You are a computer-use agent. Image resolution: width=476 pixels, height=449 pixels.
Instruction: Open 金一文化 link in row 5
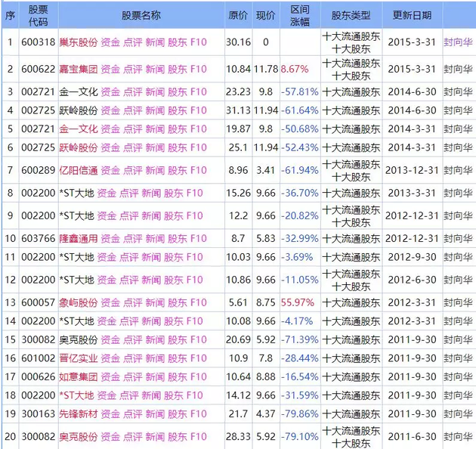79,129
